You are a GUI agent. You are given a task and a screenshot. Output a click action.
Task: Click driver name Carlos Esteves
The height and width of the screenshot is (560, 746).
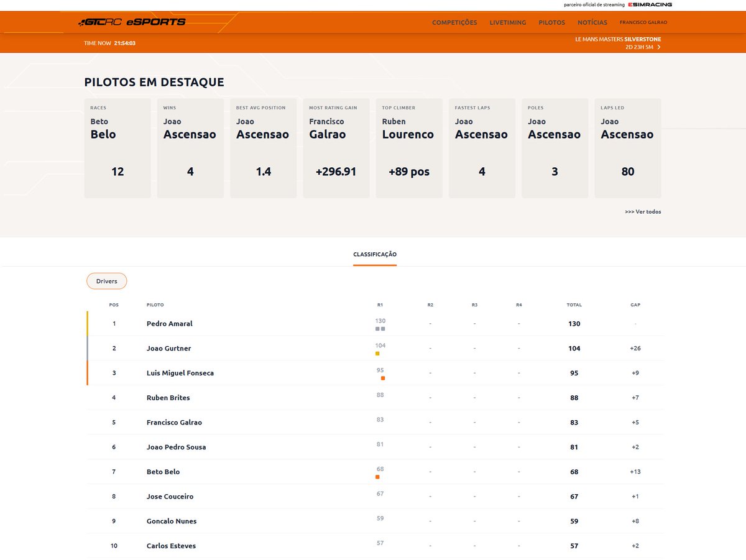172,546
